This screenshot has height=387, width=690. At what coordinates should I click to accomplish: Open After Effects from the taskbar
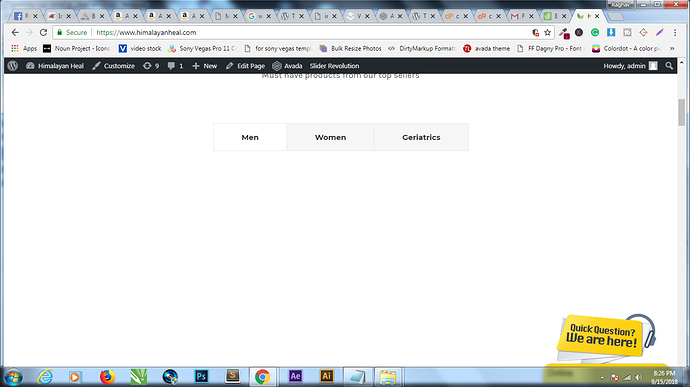point(295,376)
